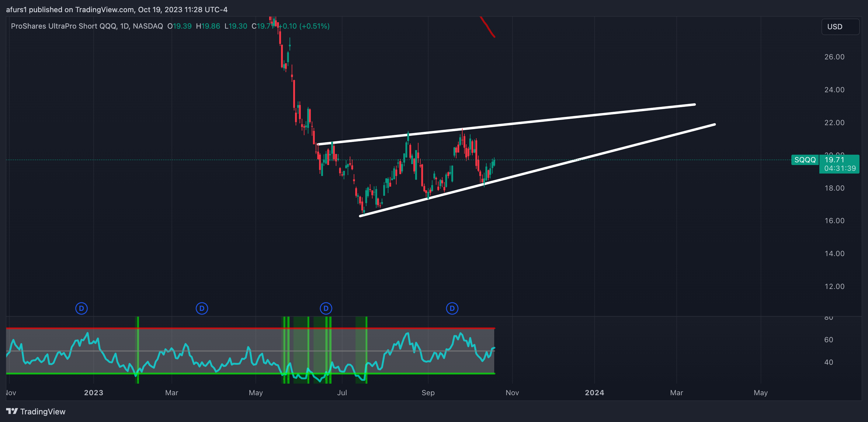This screenshot has height=422, width=868.
Task: Click the 18.00 price axis label
Action: [x=834, y=188]
